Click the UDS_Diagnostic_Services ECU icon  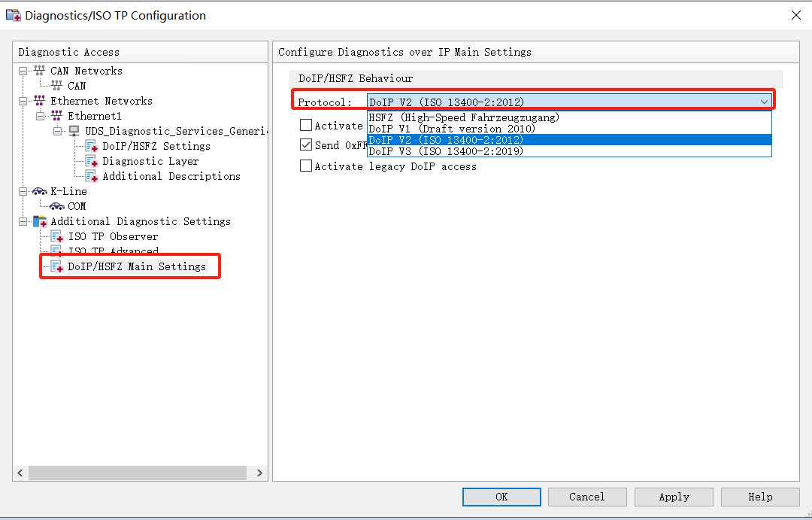pyautogui.click(x=74, y=131)
